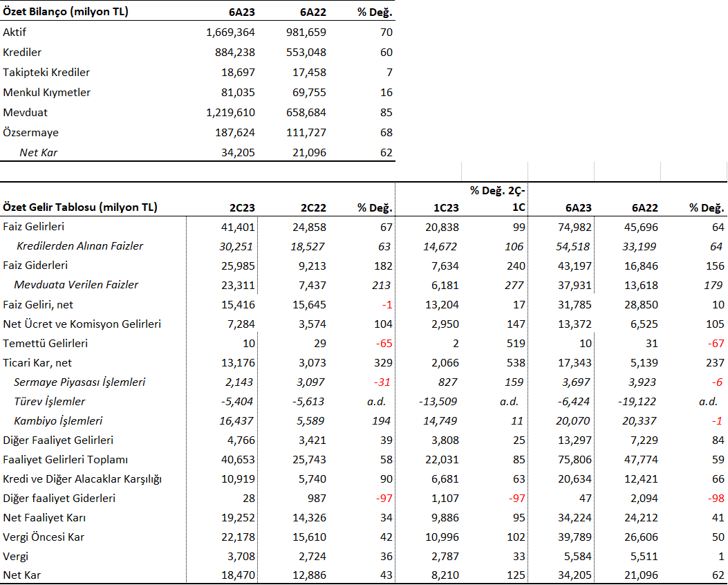Select the 'Özet Bilanço (milyon TL)' header cell
The width and height of the screenshot is (728, 585).
tap(66, 12)
